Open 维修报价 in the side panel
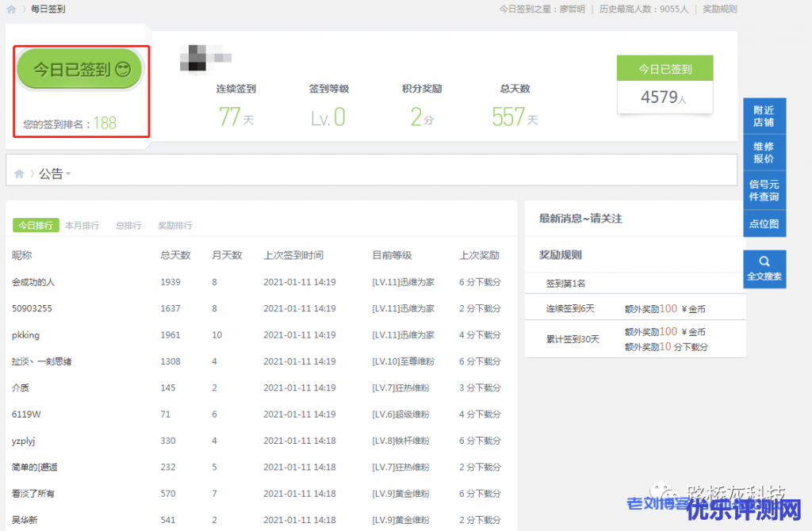The image size is (812, 531). point(764,152)
